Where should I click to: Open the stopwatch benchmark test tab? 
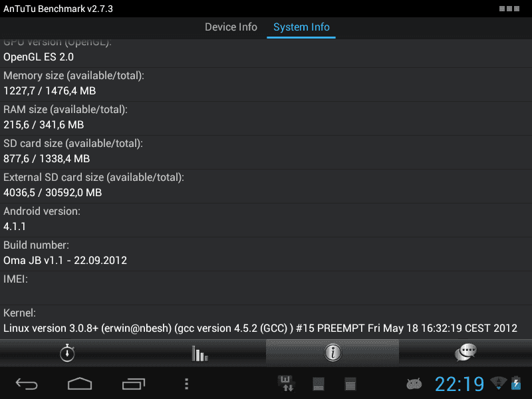click(x=67, y=353)
